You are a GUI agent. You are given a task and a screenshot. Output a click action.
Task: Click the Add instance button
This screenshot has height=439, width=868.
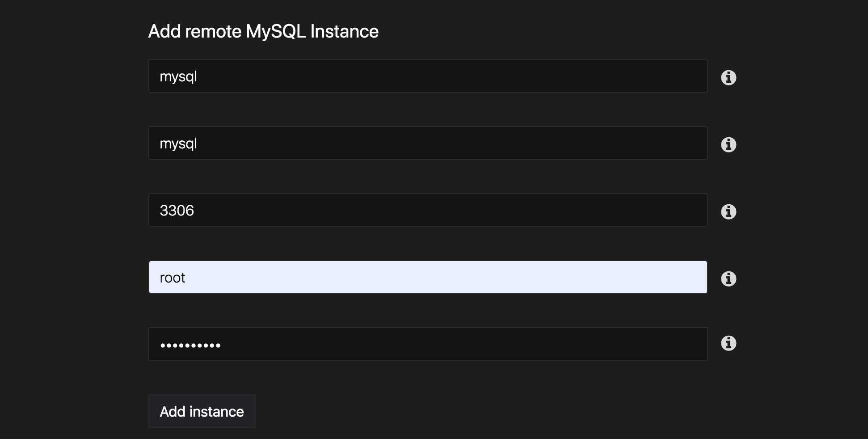pyautogui.click(x=202, y=411)
